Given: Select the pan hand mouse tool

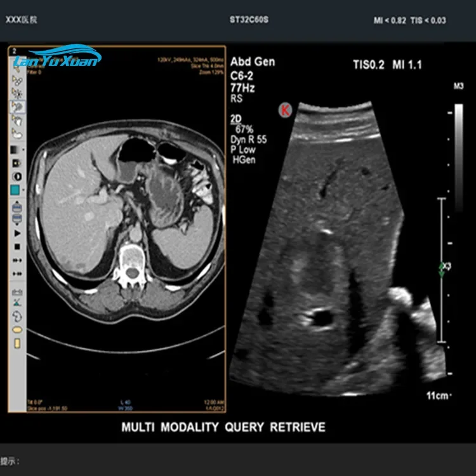Looking at the screenshot, I should (x=17, y=121).
